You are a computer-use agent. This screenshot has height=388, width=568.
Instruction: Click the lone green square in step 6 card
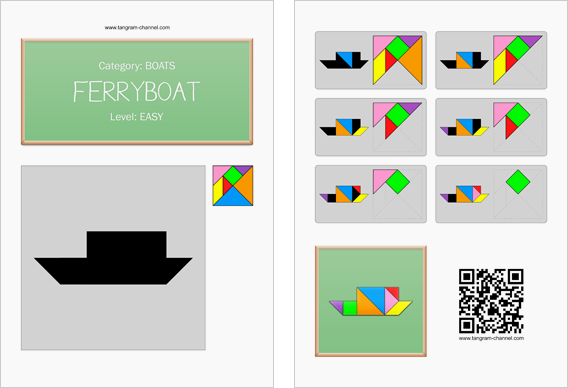tap(518, 182)
